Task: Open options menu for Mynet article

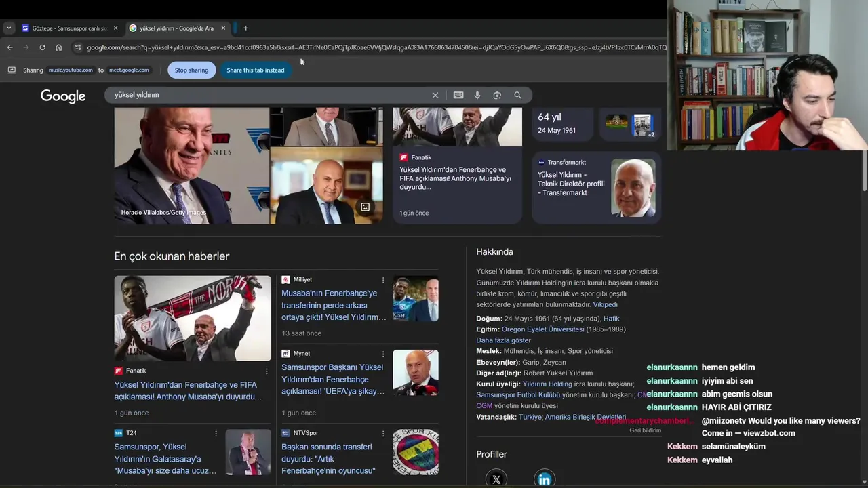Action: (383, 354)
